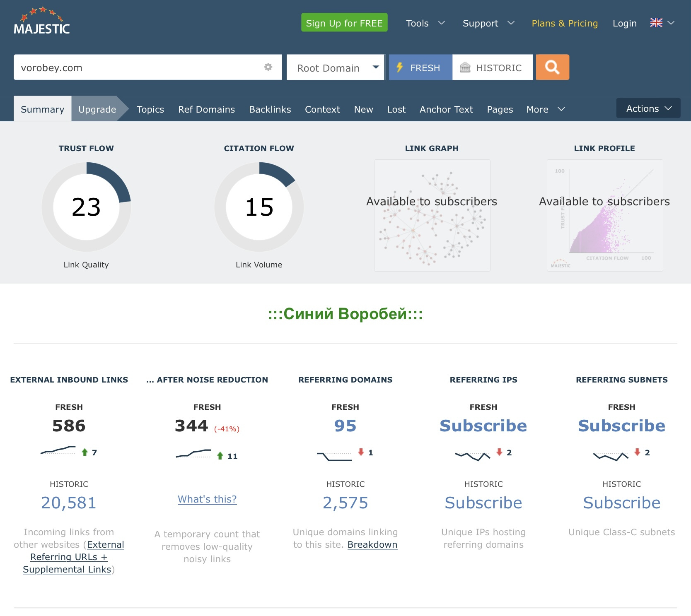Viewport: 691px width, 616px height.
Task: Click Sign Up for FREE button
Action: (x=344, y=22)
